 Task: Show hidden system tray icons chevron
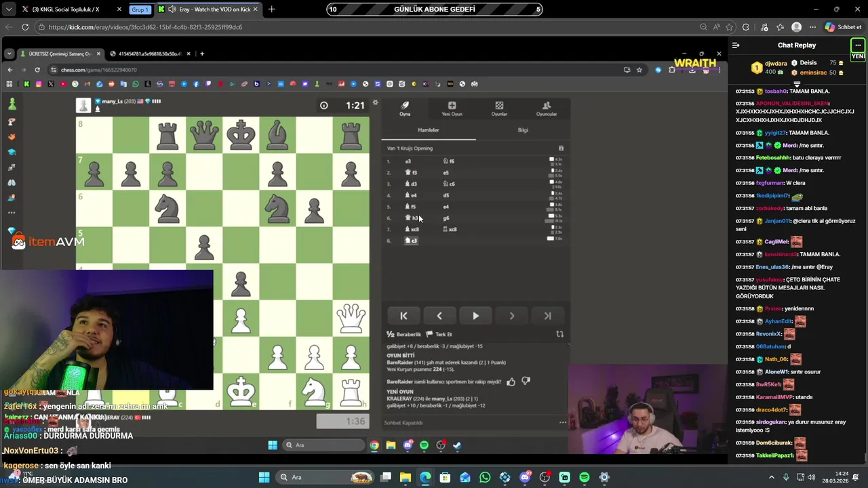(x=772, y=477)
